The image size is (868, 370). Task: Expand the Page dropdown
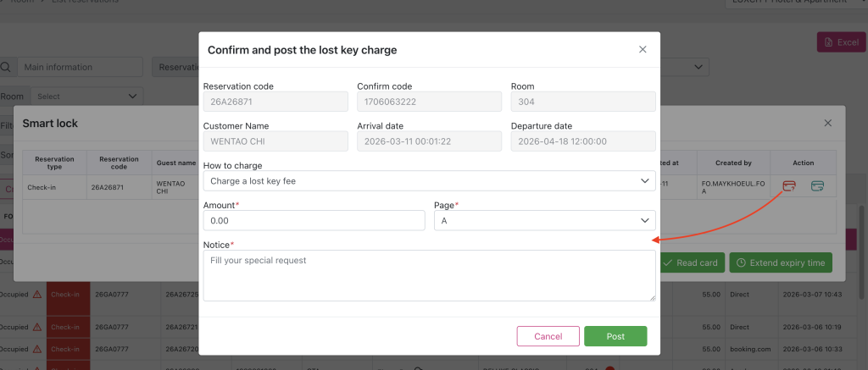click(x=543, y=220)
